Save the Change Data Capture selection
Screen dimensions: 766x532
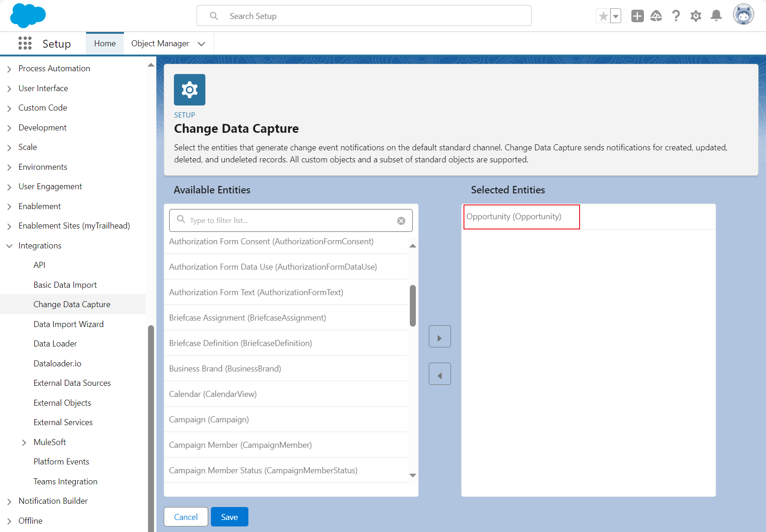click(229, 517)
